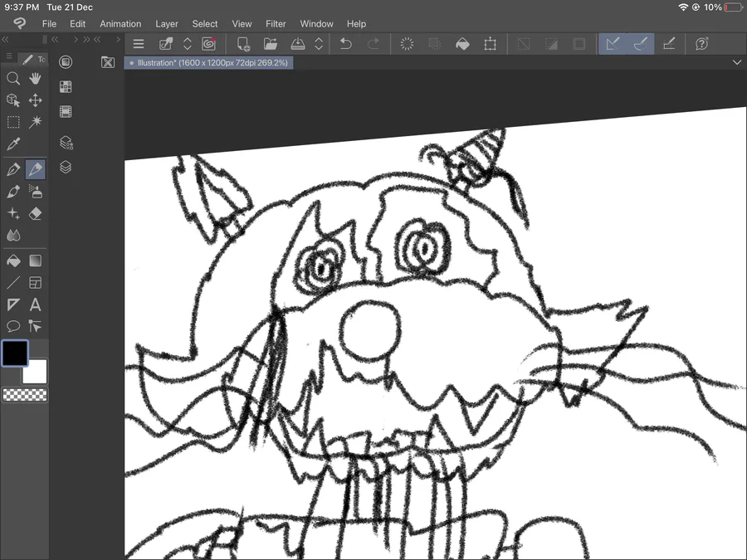Create new canvas with page-plus icon
The width and height of the screenshot is (747, 560).
coord(243,44)
